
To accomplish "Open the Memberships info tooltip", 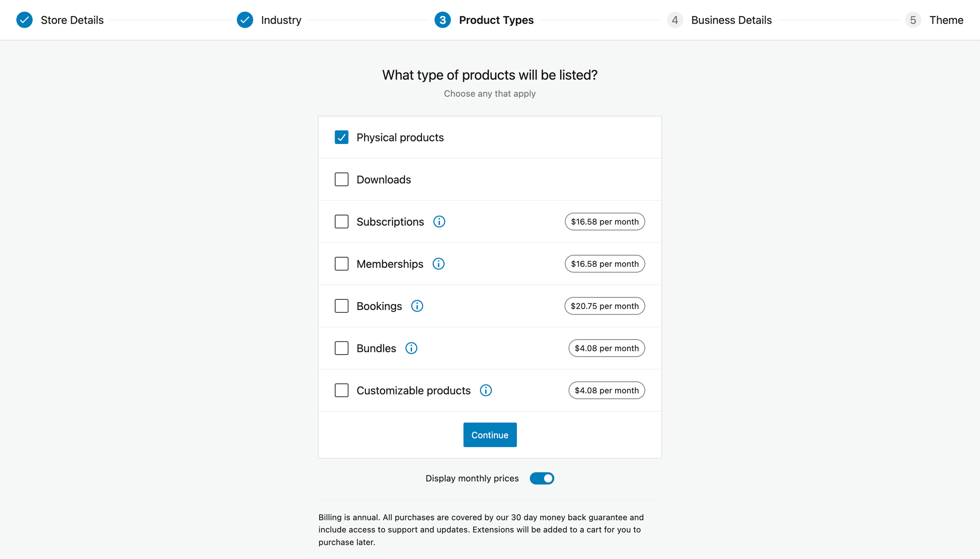I will [x=439, y=264].
